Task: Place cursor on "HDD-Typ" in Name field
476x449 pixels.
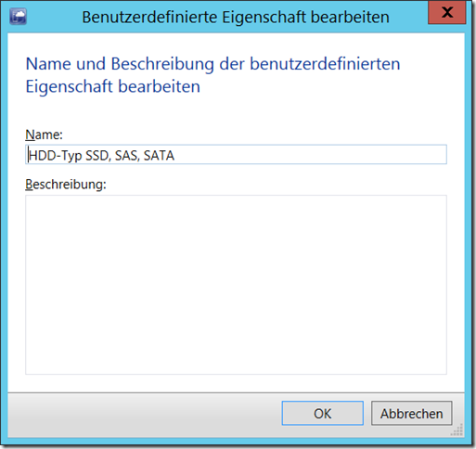Action: (x=55, y=156)
